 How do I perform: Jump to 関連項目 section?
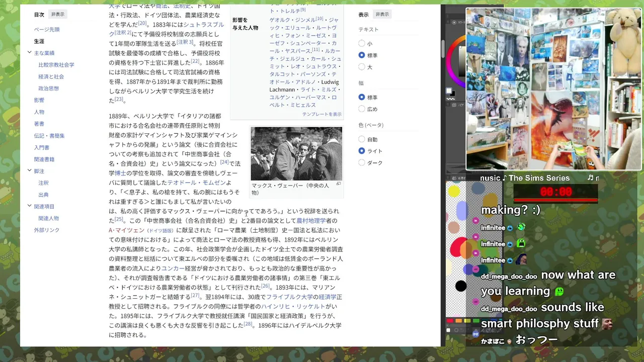point(44,206)
